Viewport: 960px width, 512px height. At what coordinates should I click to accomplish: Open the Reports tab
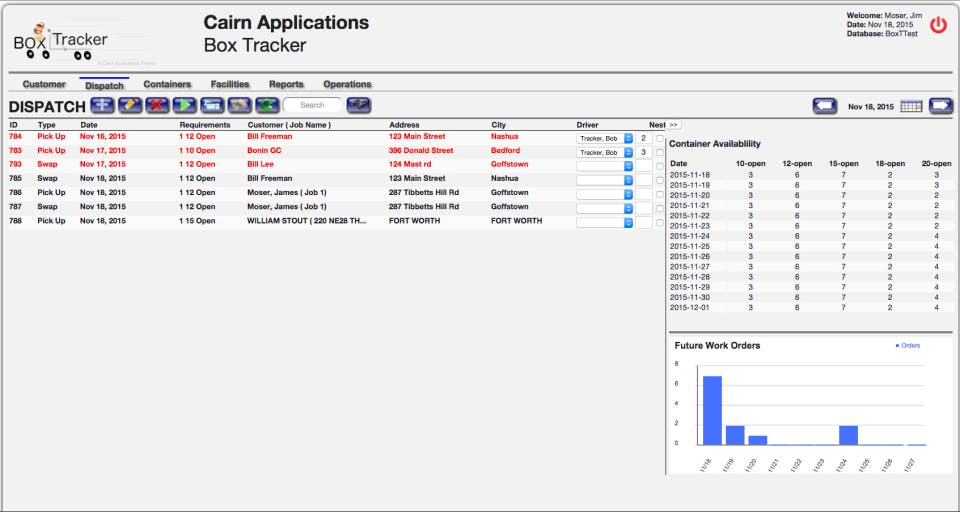286,85
